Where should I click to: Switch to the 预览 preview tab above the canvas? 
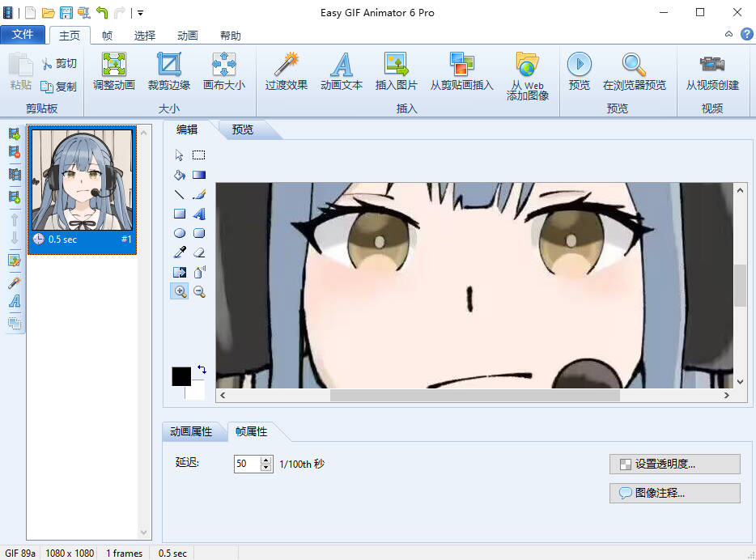coord(243,129)
